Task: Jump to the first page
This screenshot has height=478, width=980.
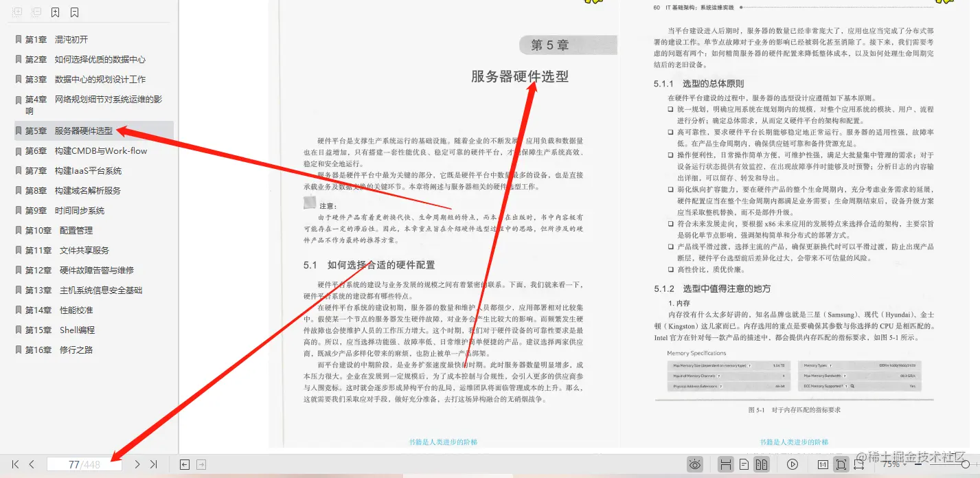Action: point(14,464)
